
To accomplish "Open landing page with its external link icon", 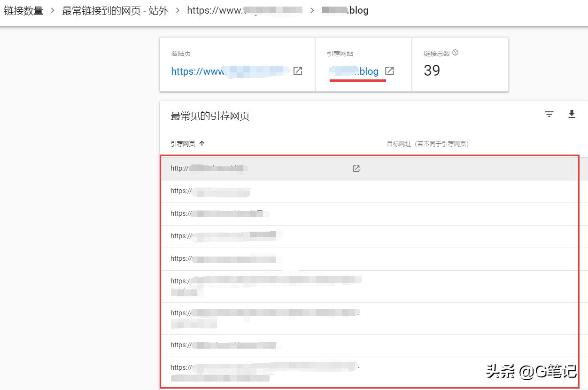I will point(297,71).
